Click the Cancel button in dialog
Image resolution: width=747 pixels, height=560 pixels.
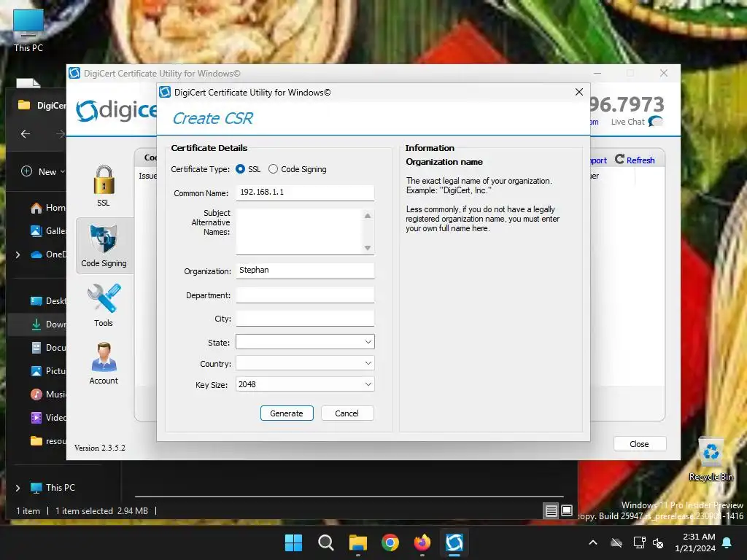[347, 413]
